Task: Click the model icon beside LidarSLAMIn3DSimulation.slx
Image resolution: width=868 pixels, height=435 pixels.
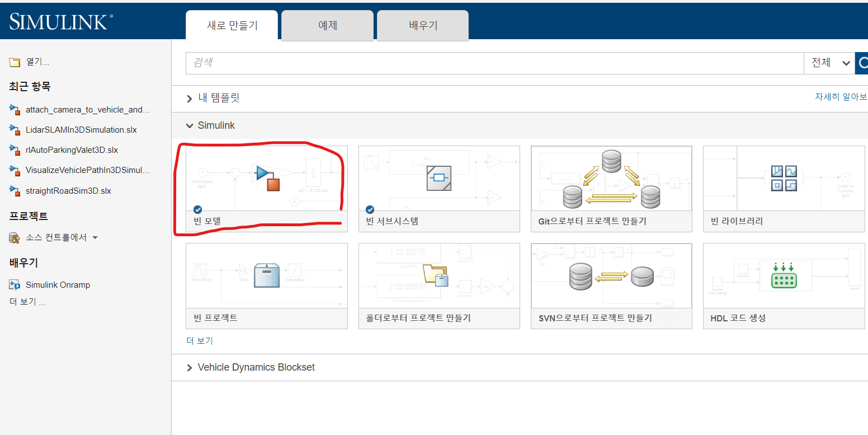Action: coord(15,130)
